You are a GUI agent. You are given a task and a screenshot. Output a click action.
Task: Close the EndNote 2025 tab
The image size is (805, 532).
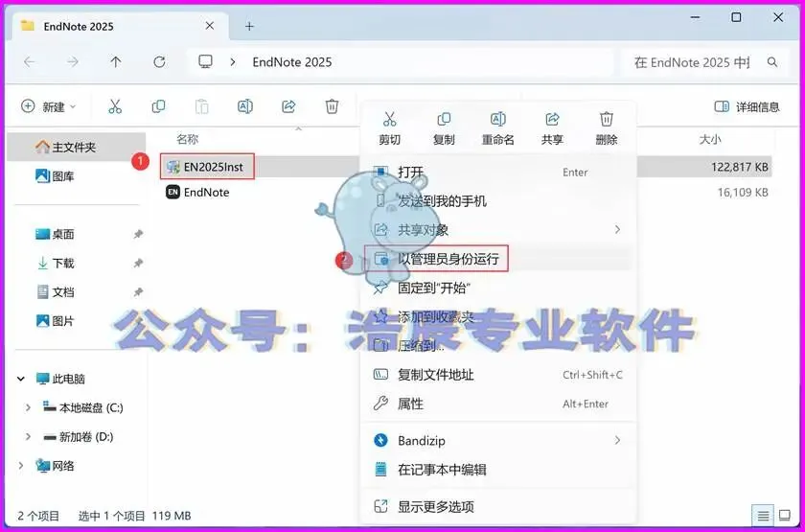point(210,26)
